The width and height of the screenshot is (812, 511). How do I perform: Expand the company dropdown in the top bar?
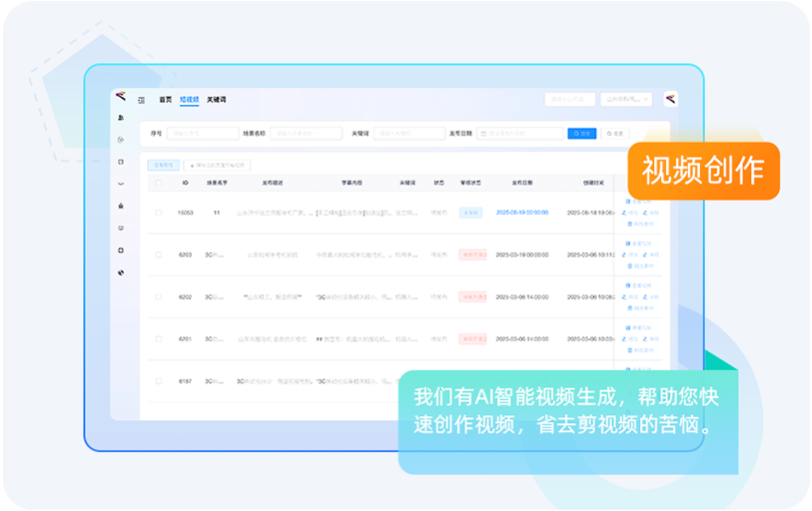[x=626, y=99]
